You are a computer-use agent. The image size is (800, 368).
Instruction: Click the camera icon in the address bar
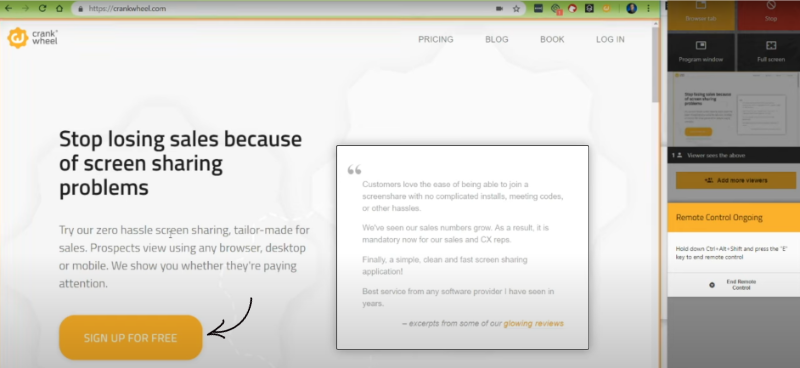[x=499, y=9]
